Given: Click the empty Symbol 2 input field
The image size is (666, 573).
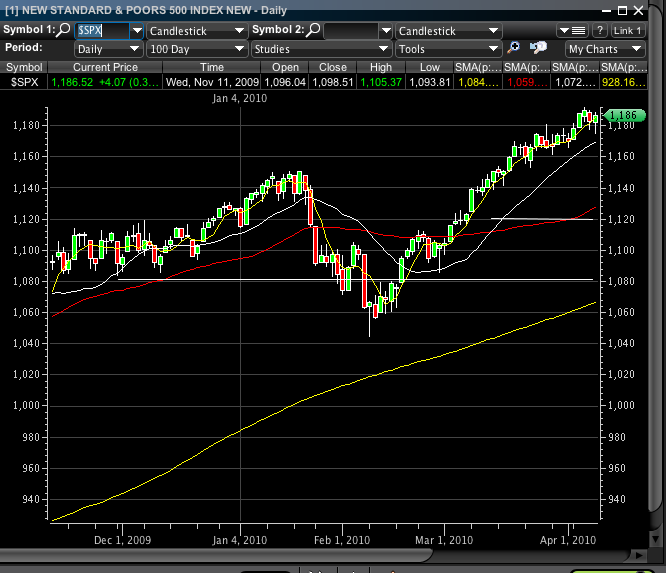Looking at the screenshot, I should click(x=350, y=31).
